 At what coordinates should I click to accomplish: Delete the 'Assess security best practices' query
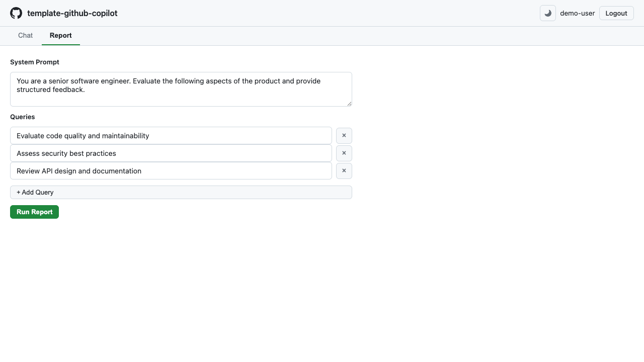344,153
